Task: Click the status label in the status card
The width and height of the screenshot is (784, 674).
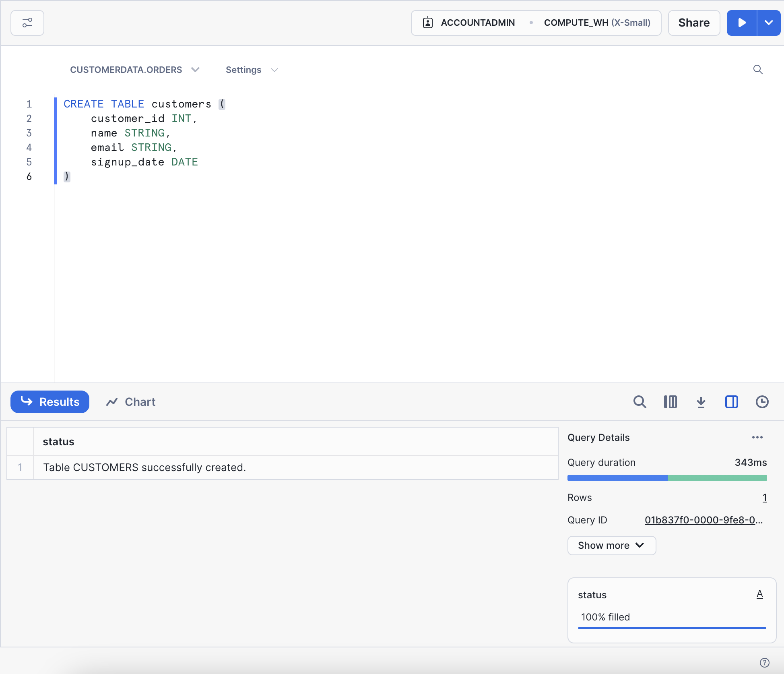Action: (x=592, y=595)
